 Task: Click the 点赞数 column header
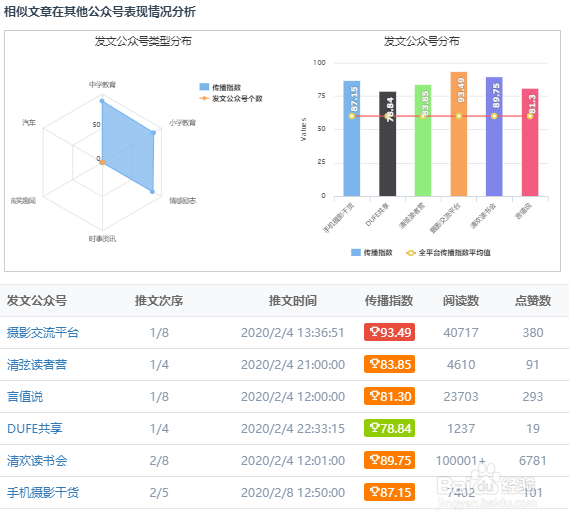click(533, 301)
